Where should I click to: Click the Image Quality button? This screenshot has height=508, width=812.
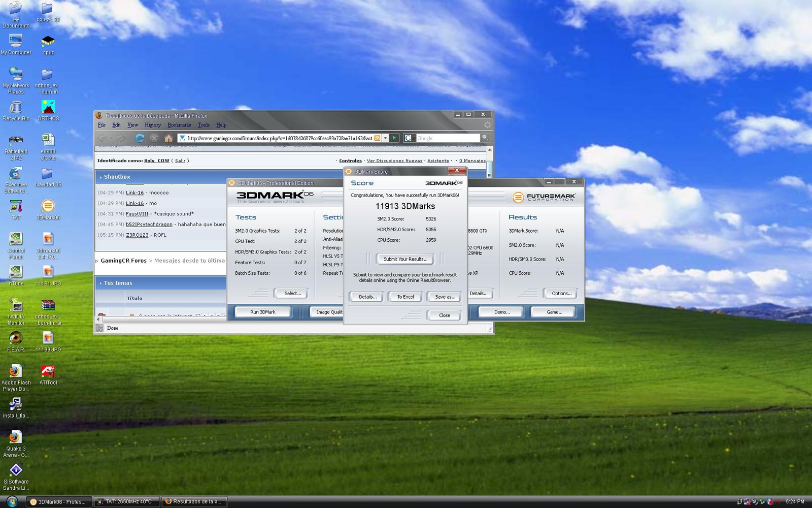tap(327, 312)
